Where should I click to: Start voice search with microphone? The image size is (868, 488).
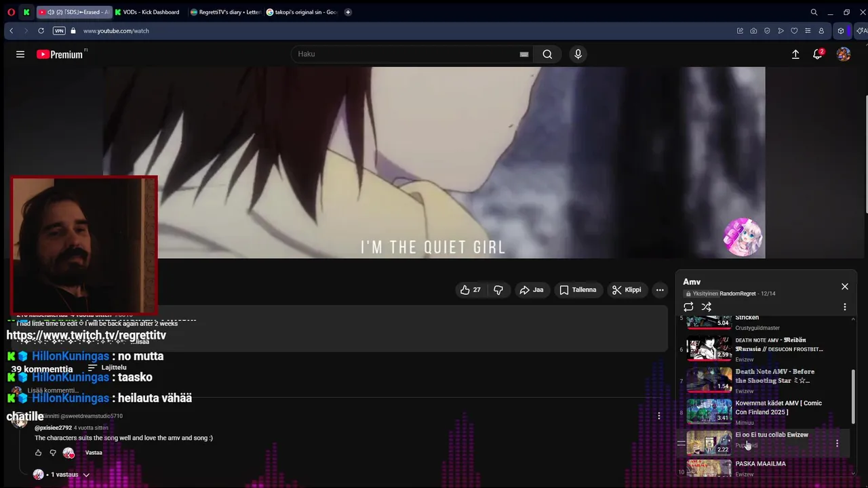pos(578,54)
